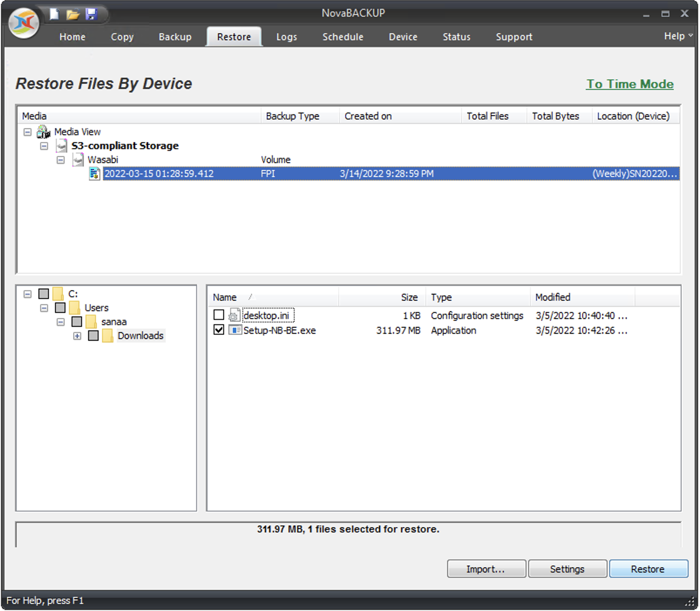This screenshot has height=611, width=700.
Task: Click the NovaBACKUP logo orb button
Action: click(x=24, y=23)
